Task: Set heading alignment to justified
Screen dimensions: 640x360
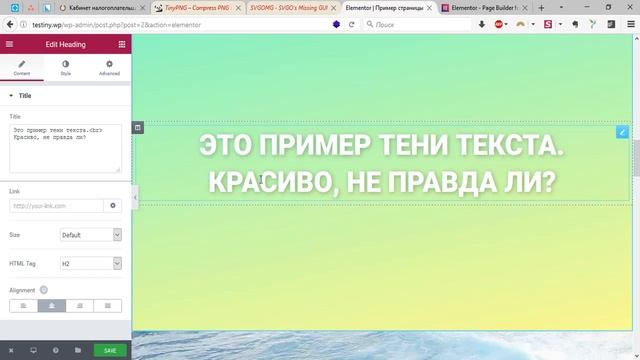Action: (108, 306)
